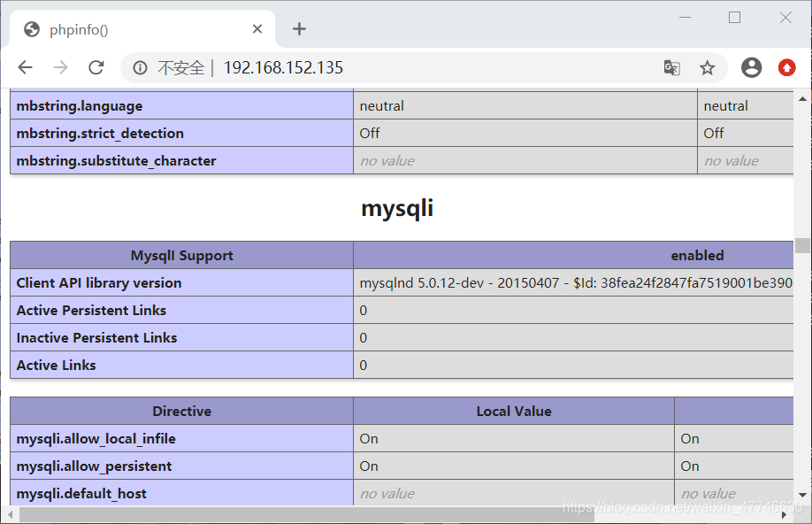Click the vertical scrollbar up arrow
Image resolution: width=812 pixels, height=524 pixels.
click(x=802, y=98)
